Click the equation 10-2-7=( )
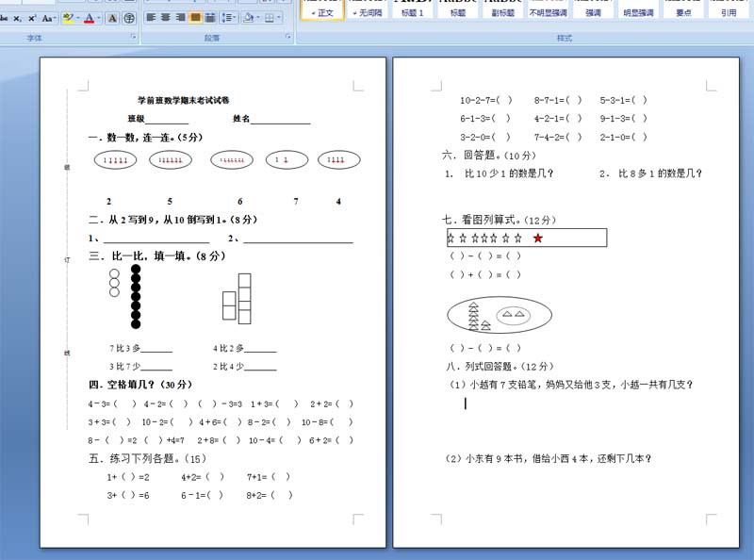Image resolution: width=754 pixels, height=560 pixels. pyautogui.click(x=486, y=100)
